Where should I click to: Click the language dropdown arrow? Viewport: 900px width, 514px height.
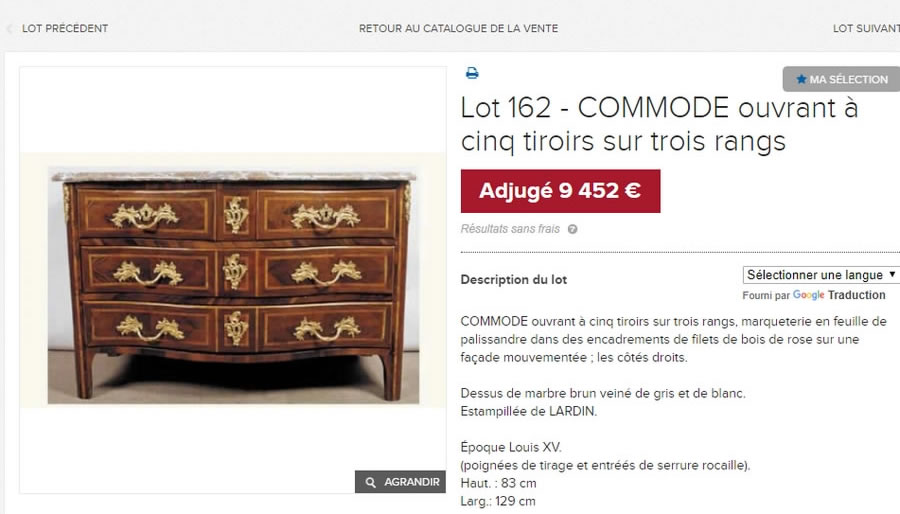click(892, 274)
